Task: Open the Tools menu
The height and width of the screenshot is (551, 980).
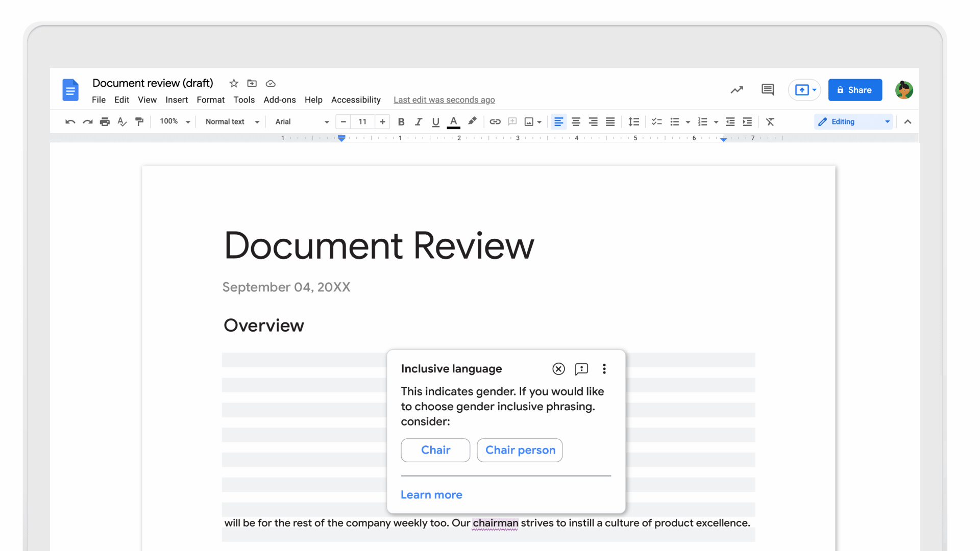Action: [x=243, y=99]
